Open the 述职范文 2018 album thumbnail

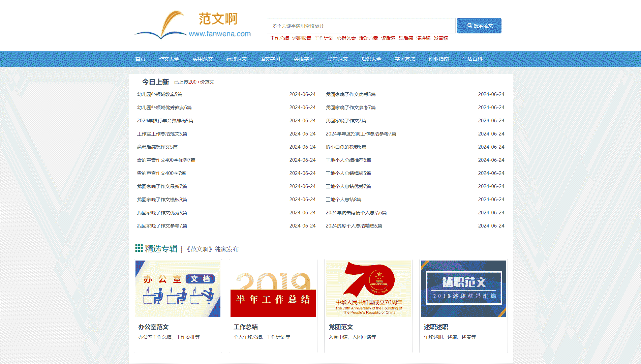pos(463,289)
